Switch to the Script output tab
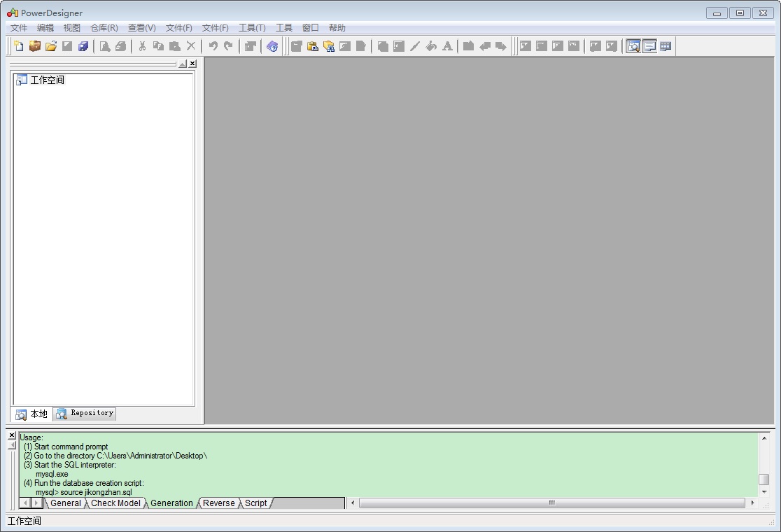The width and height of the screenshot is (781, 532). pyautogui.click(x=256, y=503)
